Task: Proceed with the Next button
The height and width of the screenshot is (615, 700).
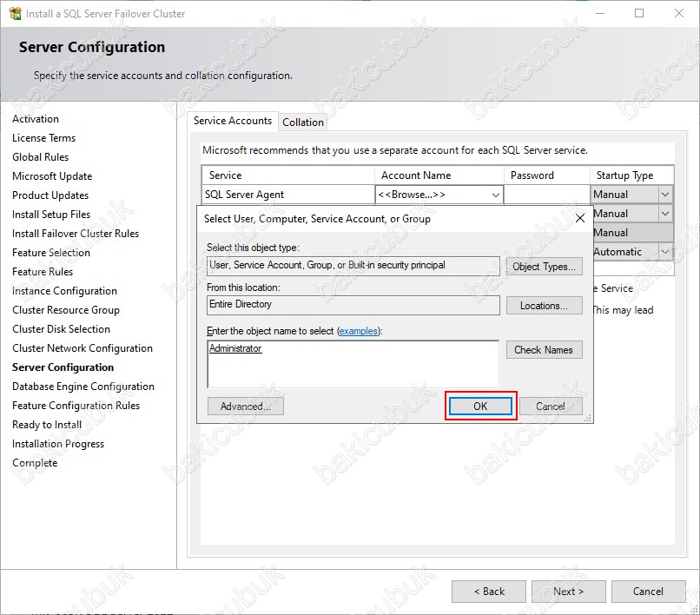Action: pyautogui.click(x=568, y=592)
